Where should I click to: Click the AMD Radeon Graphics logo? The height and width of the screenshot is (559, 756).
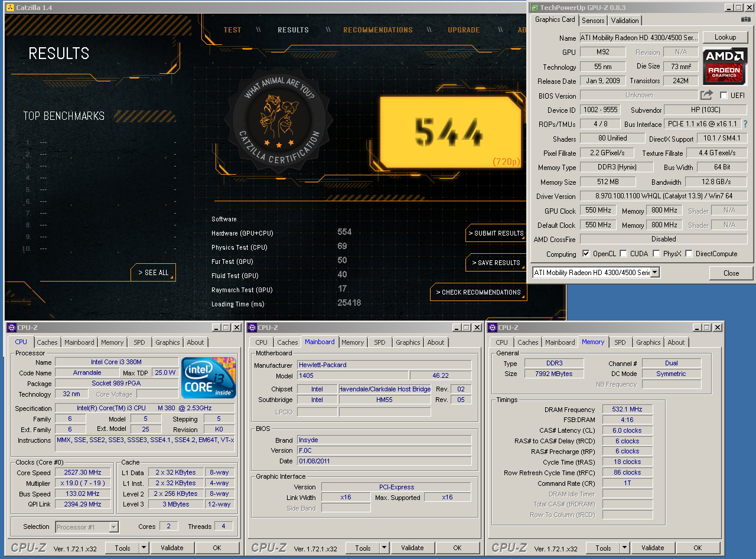725,66
